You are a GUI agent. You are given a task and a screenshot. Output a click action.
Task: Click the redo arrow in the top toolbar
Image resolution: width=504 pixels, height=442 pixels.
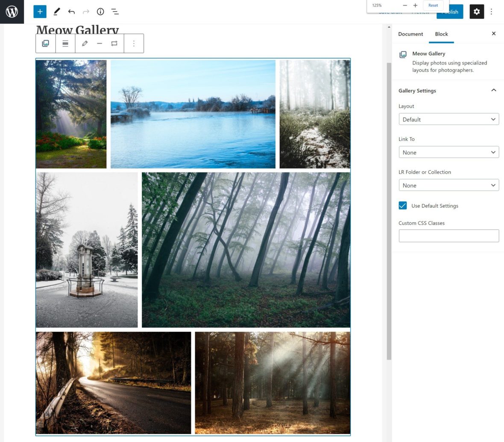click(85, 12)
